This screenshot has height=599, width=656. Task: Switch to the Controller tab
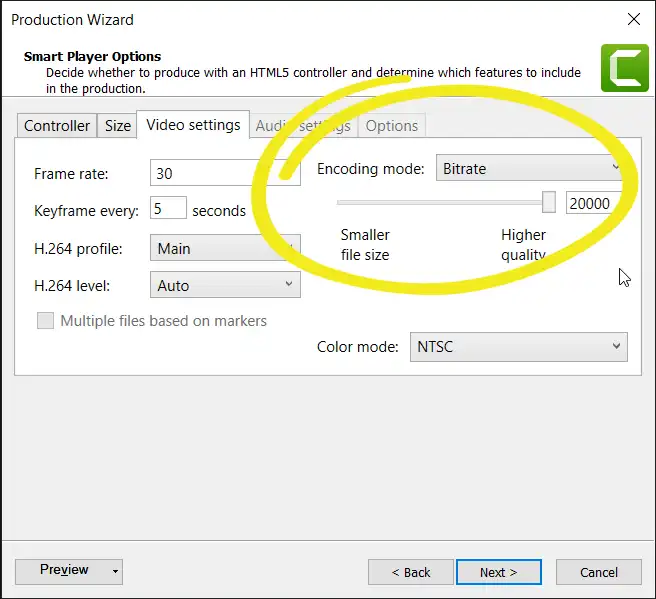[x=57, y=126]
